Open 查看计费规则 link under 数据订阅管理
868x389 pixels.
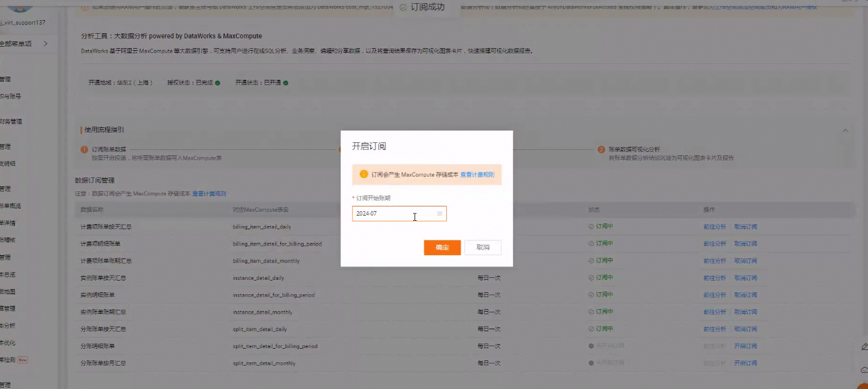(209, 194)
